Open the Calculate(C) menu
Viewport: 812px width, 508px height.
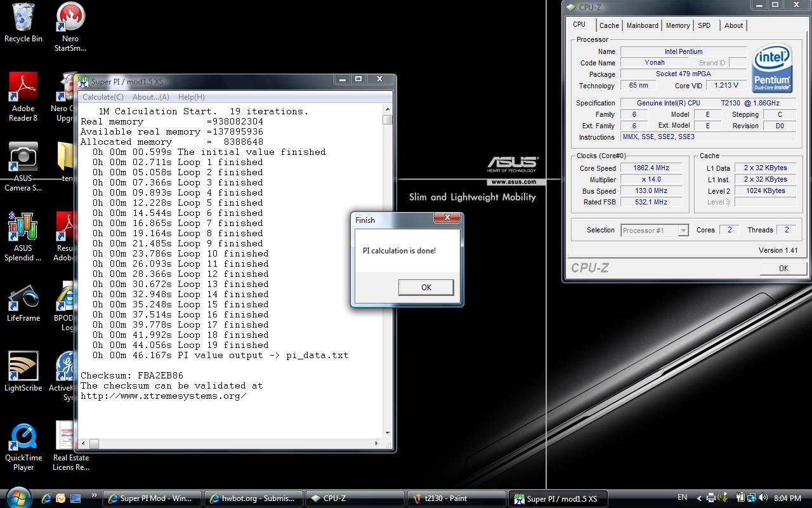(103, 97)
